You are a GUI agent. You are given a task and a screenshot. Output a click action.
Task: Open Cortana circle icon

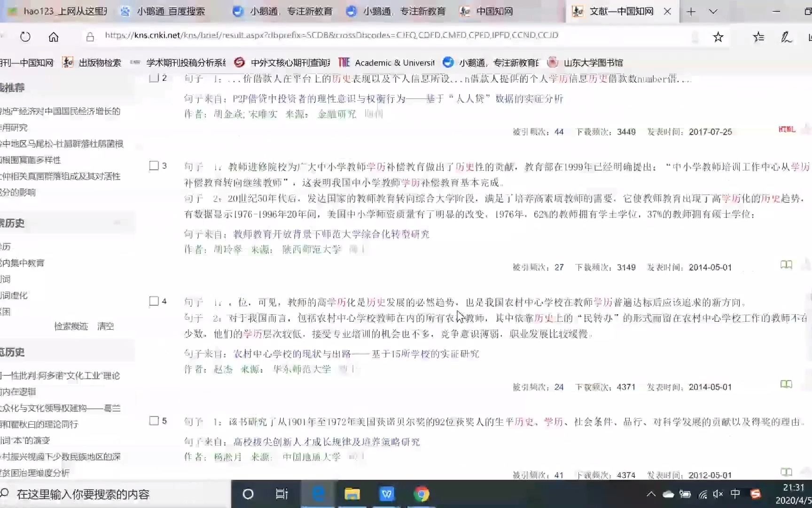(248, 494)
